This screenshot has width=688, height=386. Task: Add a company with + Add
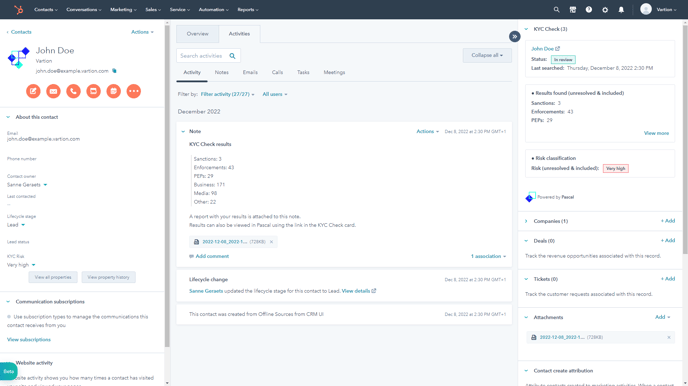pyautogui.click(x=668, y=221)
